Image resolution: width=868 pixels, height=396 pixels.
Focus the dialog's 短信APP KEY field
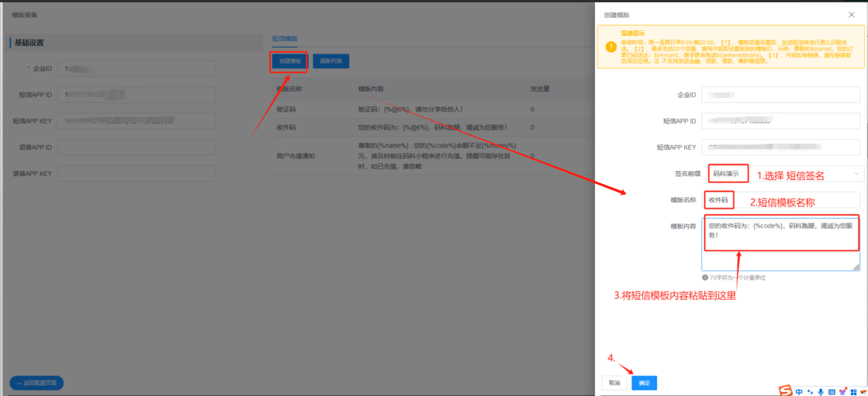click(x=781, y=147)
